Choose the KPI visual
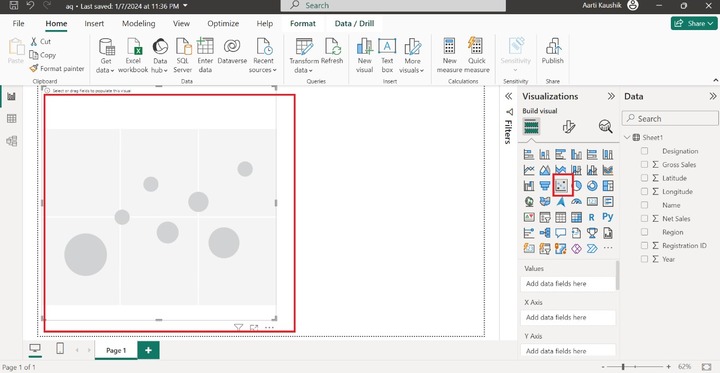 [529, 217]
